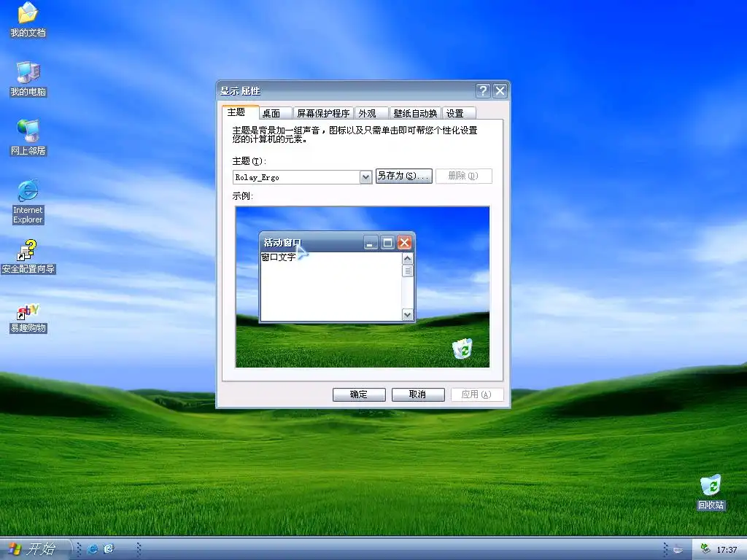Viewport: 747px width, 560px height.
Task: Switch to the 屏幕保护程序 tab
Action: coord(323,113)
